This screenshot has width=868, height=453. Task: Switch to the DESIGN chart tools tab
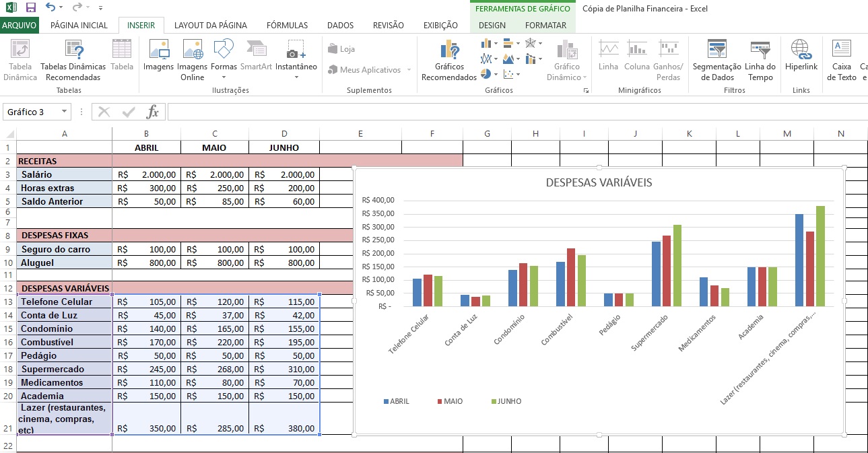(x=492, y=25)
